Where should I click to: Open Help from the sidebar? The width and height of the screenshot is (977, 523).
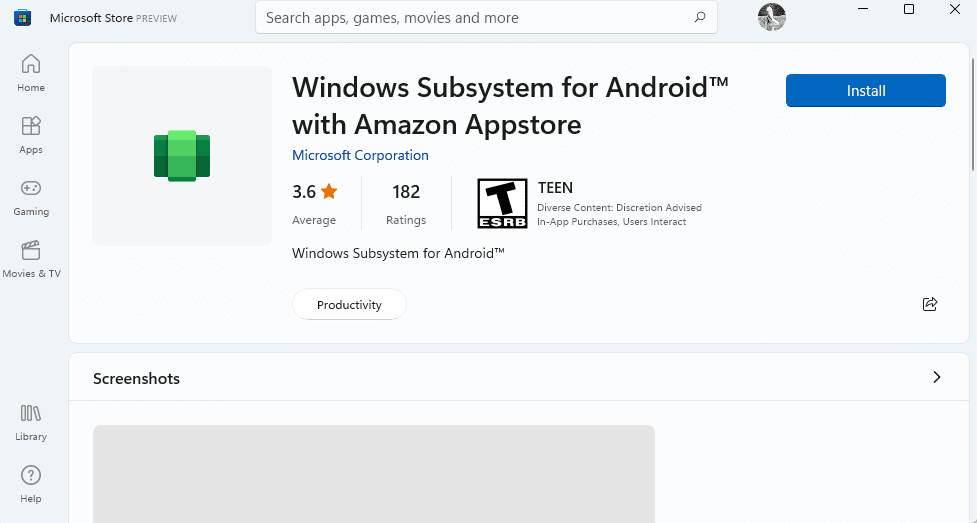point(31,484)
